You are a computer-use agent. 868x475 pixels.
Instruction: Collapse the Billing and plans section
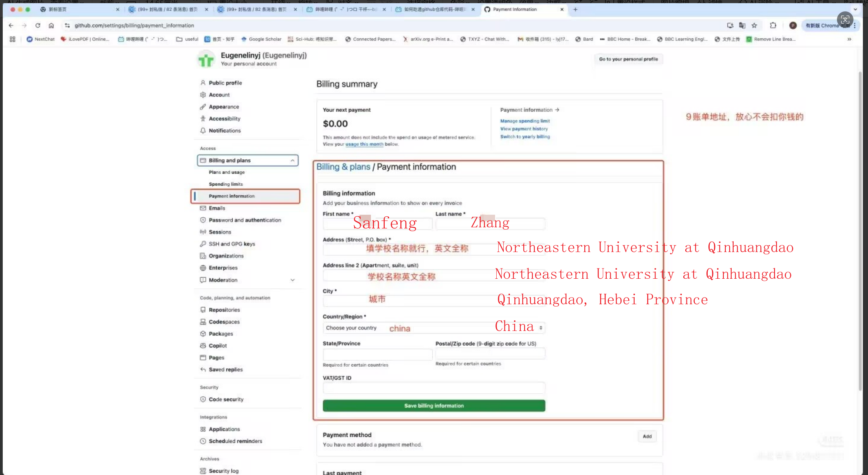(x=292, y=161)
